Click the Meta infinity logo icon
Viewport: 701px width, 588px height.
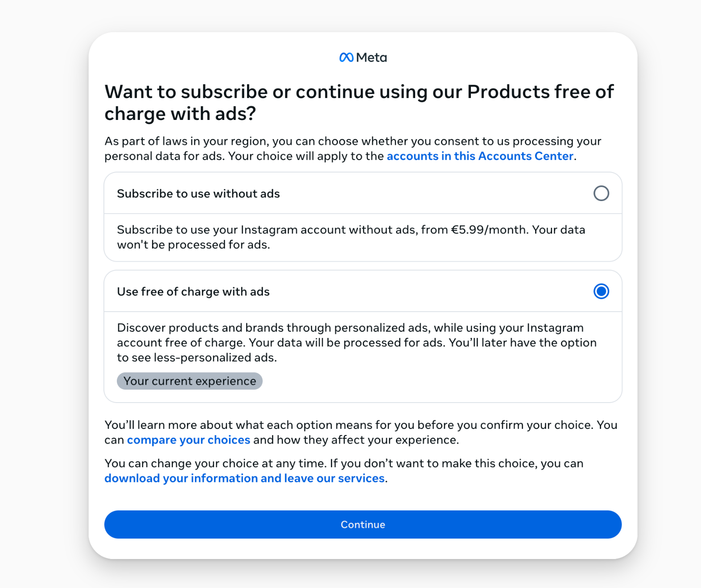point(346,58)
